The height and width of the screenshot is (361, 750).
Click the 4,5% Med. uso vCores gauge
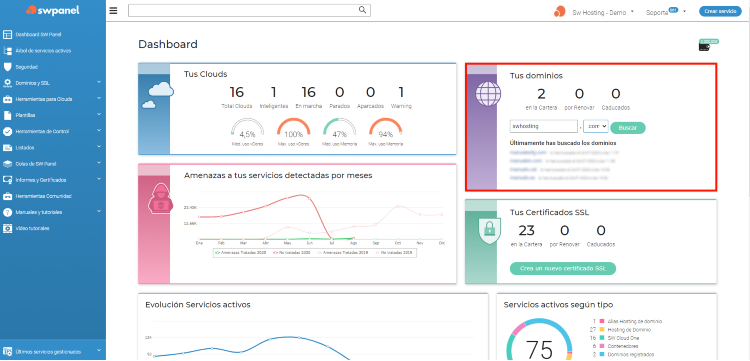[x=247, y=132]
